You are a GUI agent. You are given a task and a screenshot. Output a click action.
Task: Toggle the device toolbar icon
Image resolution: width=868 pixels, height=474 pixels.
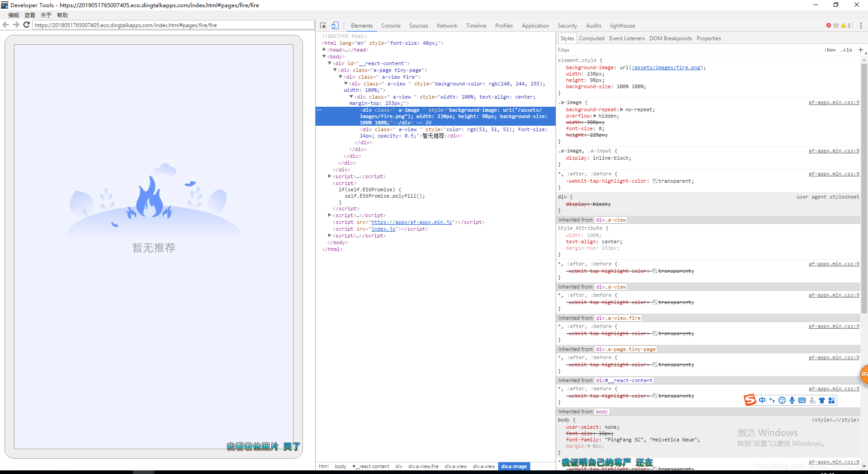[x=335, y=26]
